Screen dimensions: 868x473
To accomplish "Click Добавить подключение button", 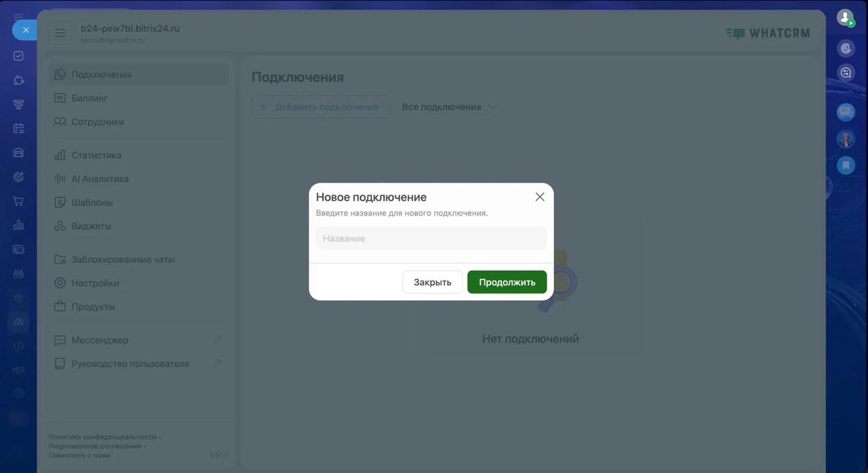I will tap(321, 107).
